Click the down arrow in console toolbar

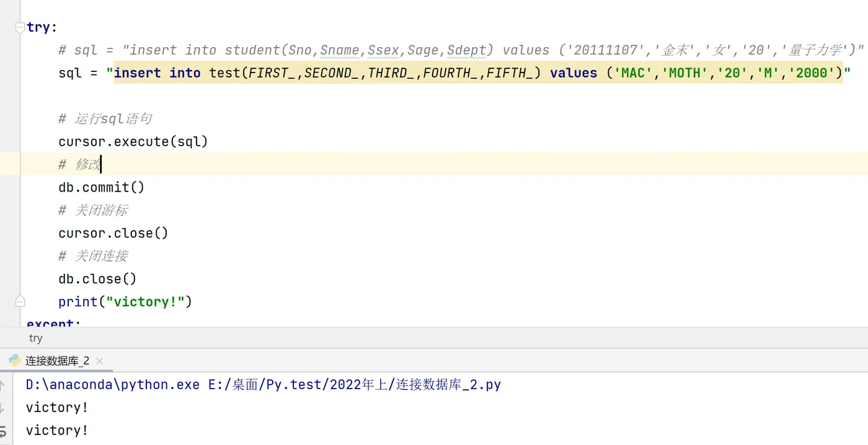(2, 408)
